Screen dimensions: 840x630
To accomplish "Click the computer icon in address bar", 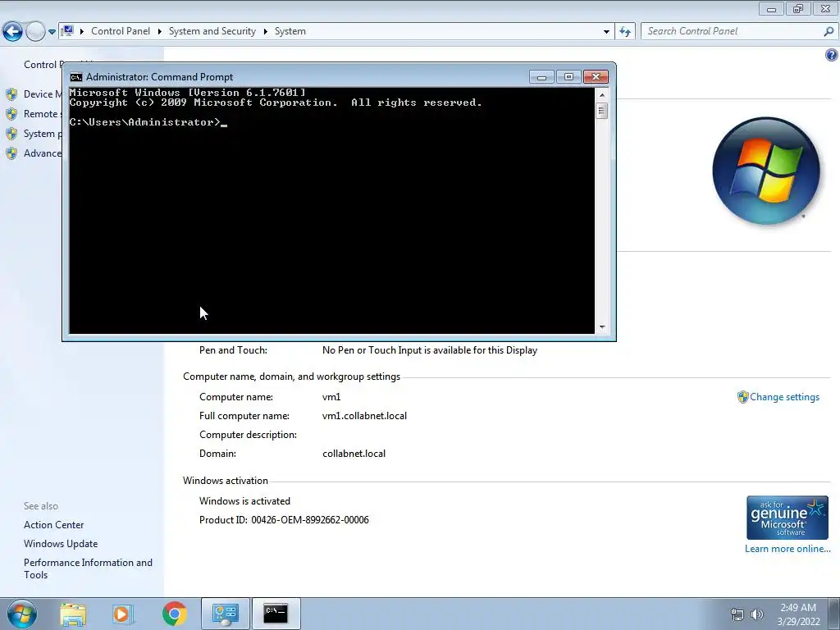I will click(x=67, y=31).
